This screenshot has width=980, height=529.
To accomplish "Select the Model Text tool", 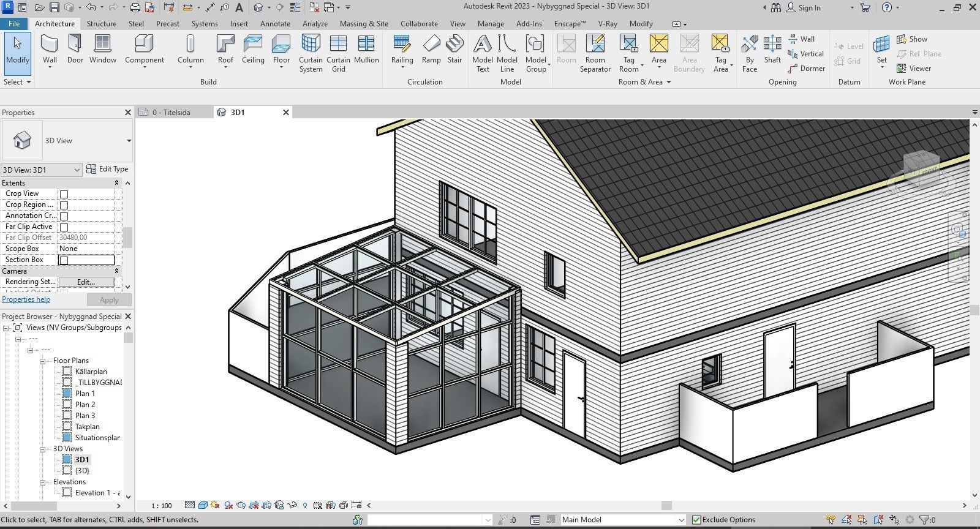I will (483, 53).
